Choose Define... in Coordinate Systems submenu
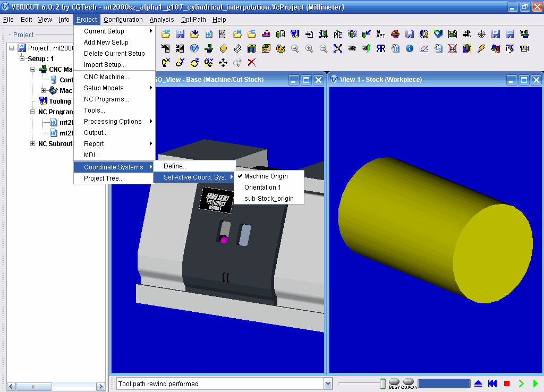This screenshot has height=392, width=544. point(194,166)
